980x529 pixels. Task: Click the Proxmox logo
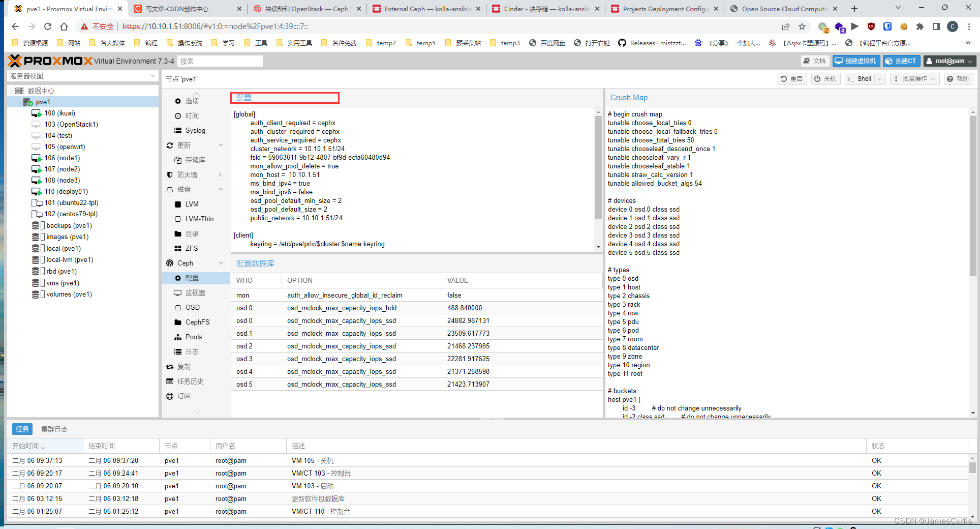(50, 61)
